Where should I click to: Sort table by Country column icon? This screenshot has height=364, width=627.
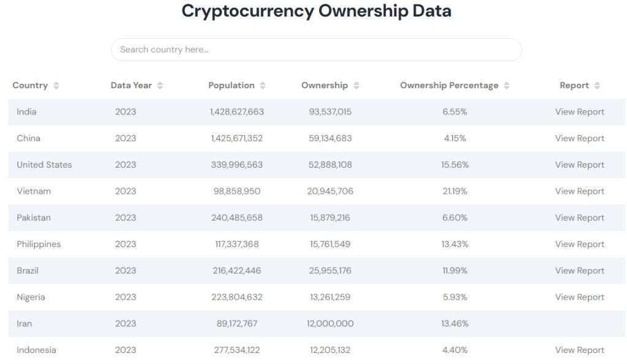pos(56,86)
